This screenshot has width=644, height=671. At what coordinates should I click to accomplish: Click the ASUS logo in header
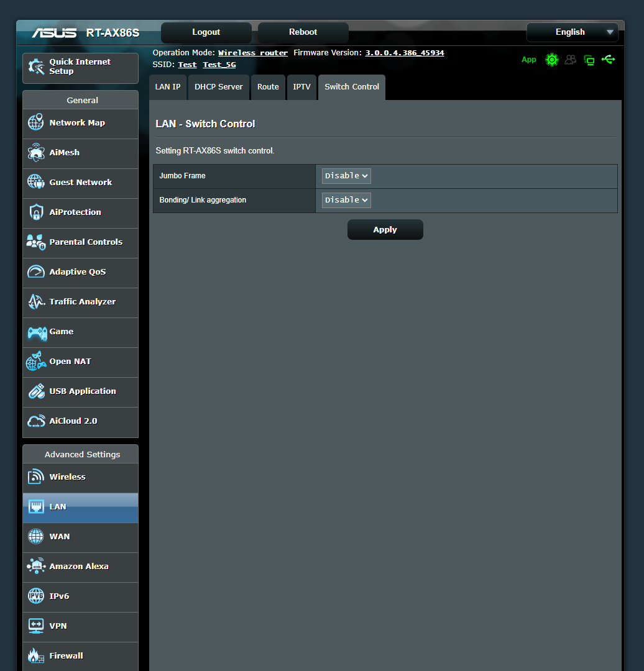[x=54, y=33]
